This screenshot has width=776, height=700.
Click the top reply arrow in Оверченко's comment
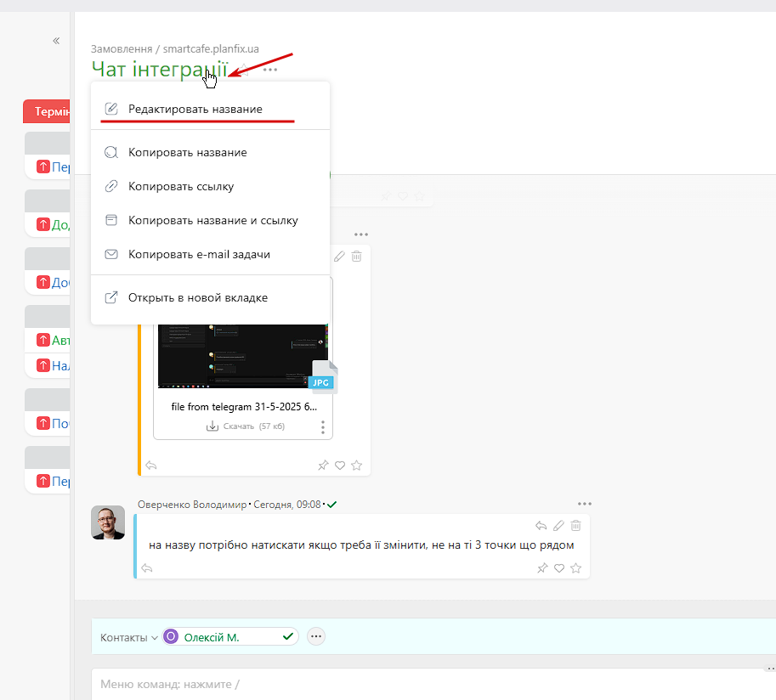(x=541, y=525)
